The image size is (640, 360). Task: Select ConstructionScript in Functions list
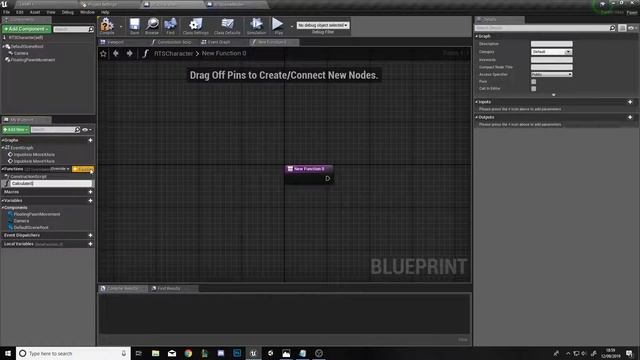[x=28, y=177]
